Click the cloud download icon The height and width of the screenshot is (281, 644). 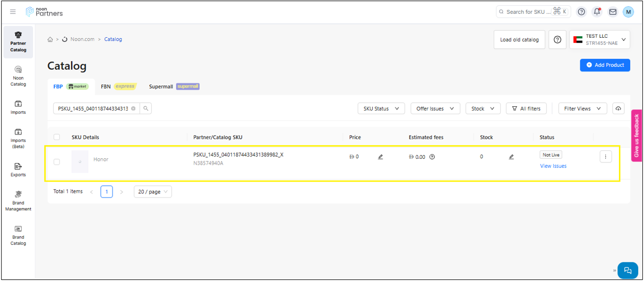619,108
